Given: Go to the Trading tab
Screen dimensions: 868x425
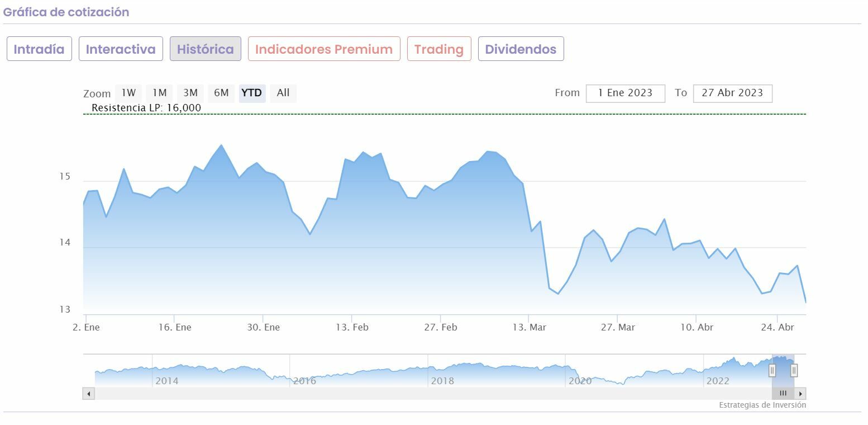Looking at the screenshot, I should pos(439,49).
